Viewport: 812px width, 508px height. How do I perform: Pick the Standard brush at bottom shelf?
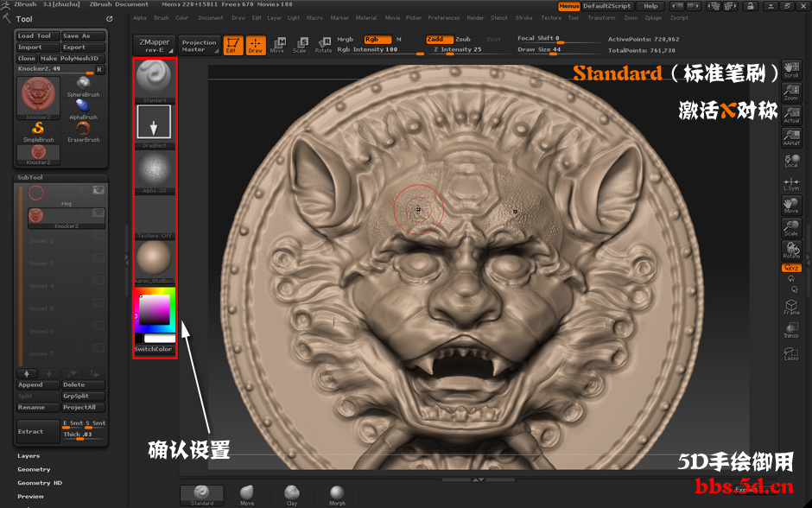click(202, 495)
